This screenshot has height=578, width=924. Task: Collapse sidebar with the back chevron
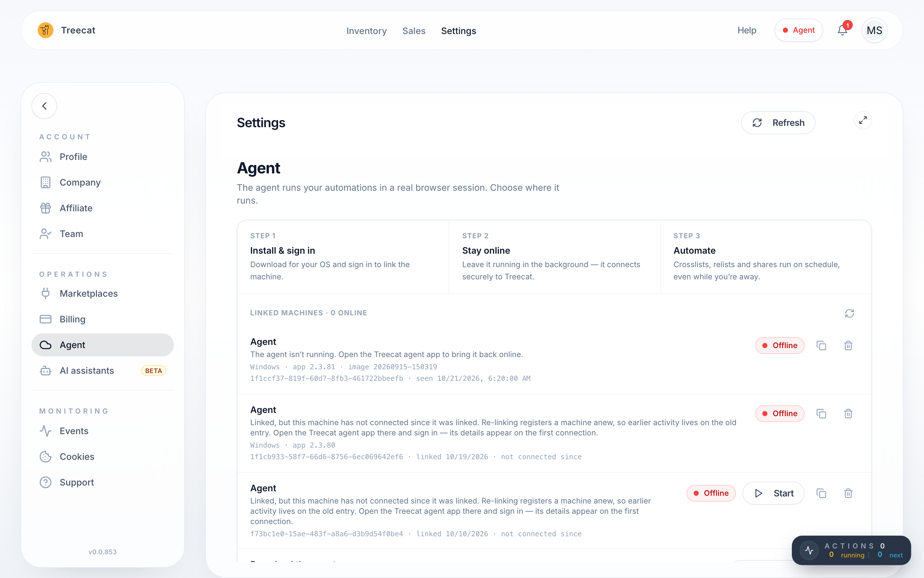click(x=44, y=106)
